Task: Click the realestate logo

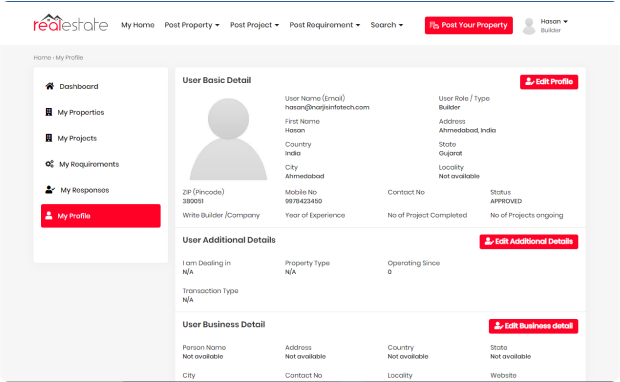Action: (x=70, y=23)
